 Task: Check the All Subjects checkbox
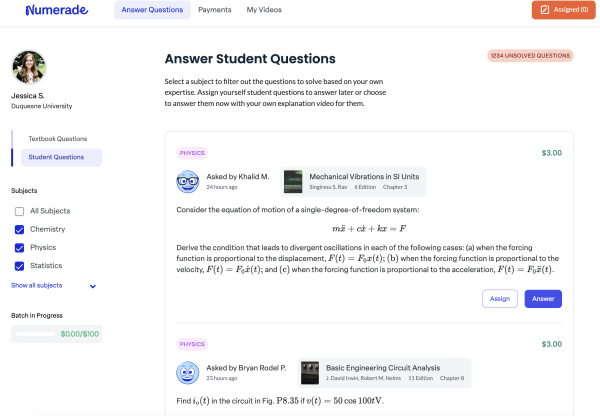(19, 211)
